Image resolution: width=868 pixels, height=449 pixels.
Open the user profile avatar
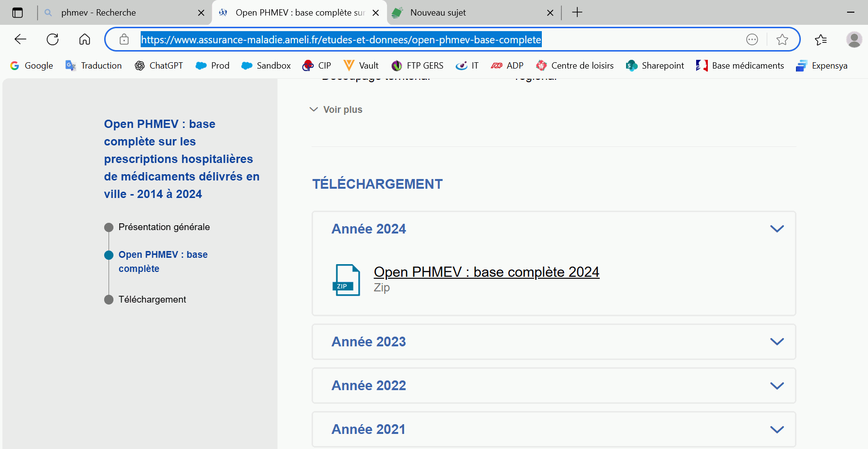(854, 39)
